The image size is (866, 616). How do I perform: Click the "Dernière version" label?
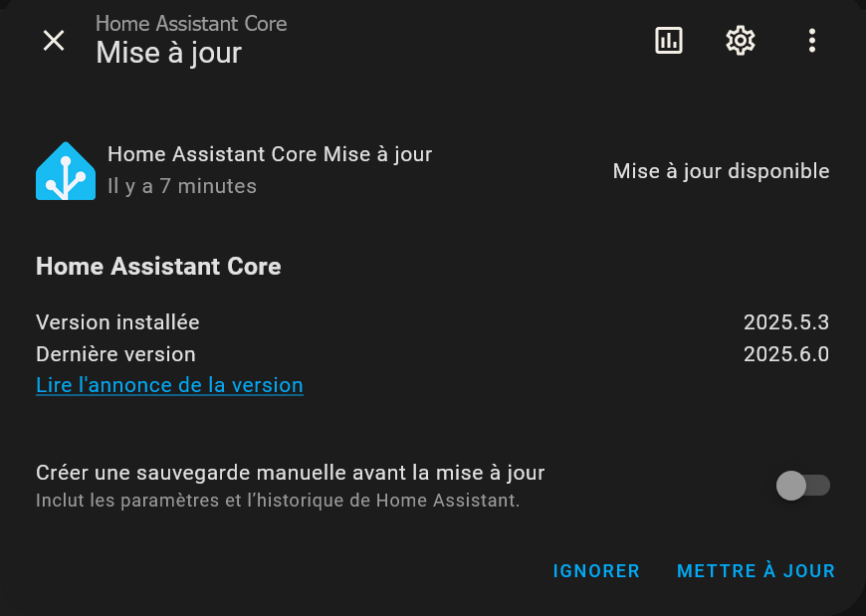[x=115, y=354]
